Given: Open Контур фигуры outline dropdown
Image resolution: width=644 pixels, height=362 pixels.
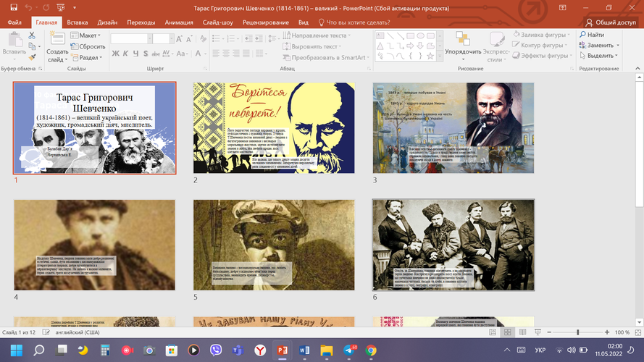Looking at the screenshot, I should coord(540,45).
